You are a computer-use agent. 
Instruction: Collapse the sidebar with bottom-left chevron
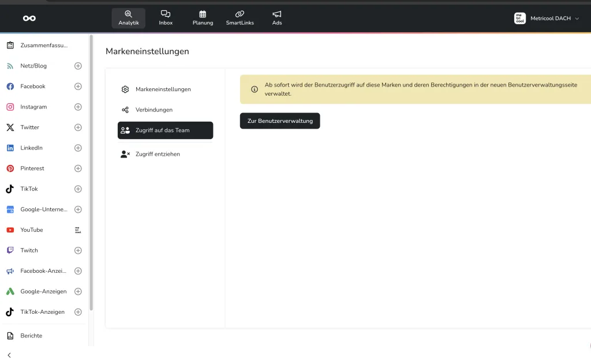coord(9,355)
